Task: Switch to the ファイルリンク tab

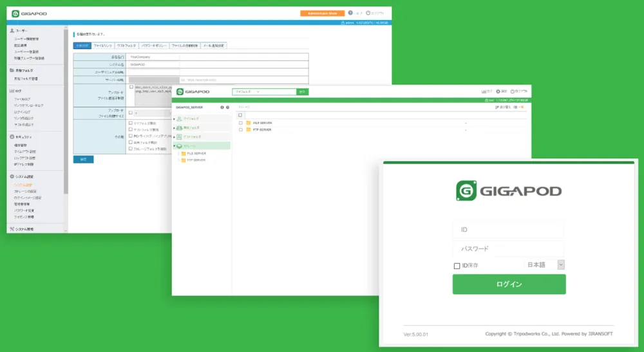Action: pos(103,46)
